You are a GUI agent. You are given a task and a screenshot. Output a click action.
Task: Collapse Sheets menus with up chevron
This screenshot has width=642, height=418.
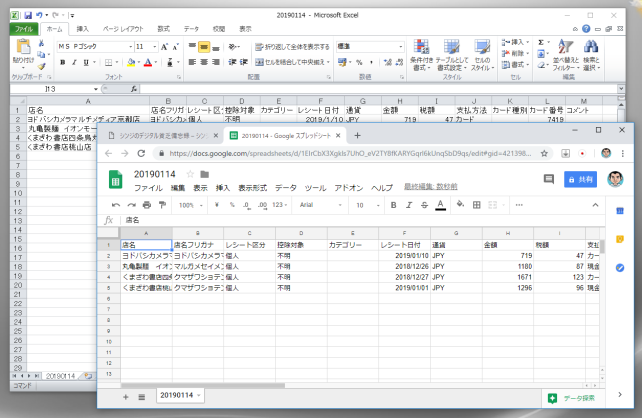595,205
